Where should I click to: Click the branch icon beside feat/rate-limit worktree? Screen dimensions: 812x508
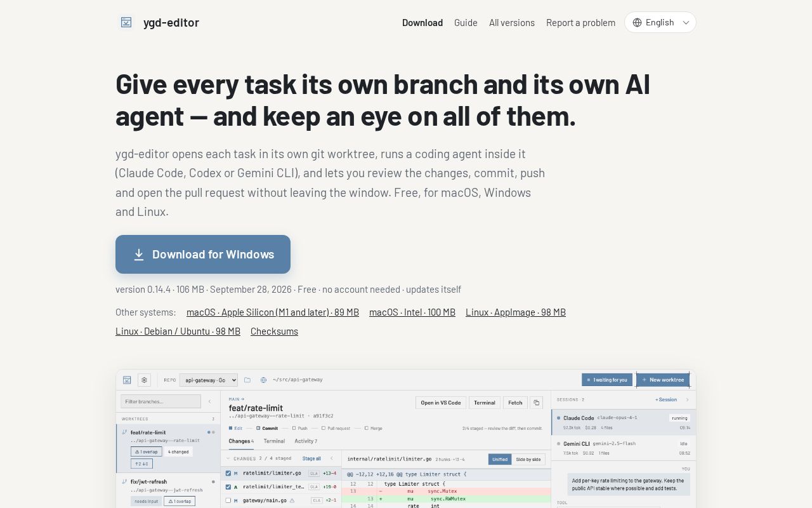click(125, 432)
